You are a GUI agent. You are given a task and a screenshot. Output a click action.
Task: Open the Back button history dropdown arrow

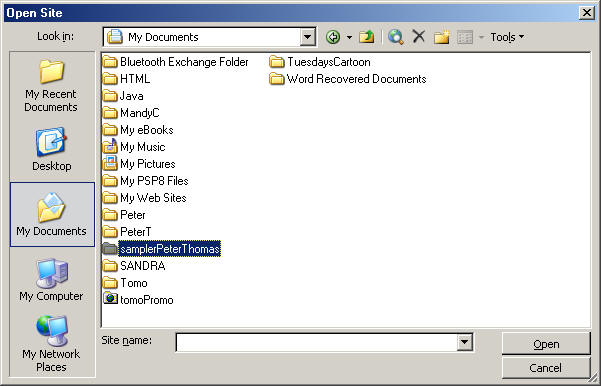pyautogui.click(x=349, y=37)
